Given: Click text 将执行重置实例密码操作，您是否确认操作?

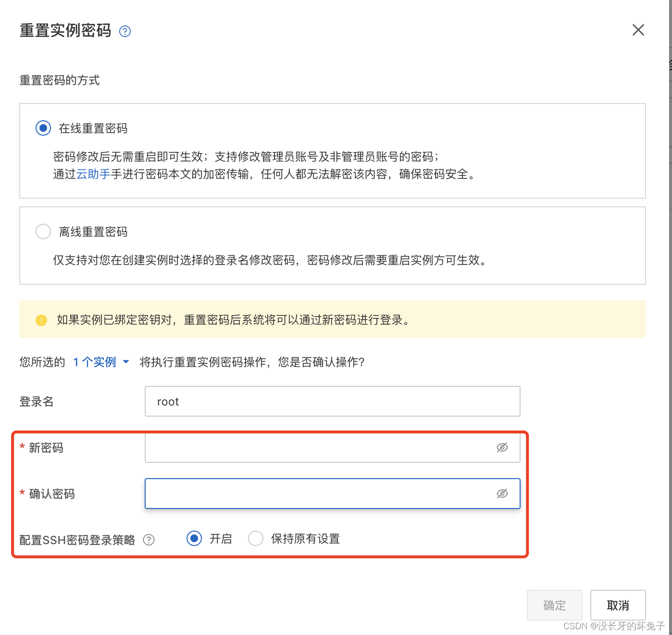Looking at the screenshot, I should (252, 362).
